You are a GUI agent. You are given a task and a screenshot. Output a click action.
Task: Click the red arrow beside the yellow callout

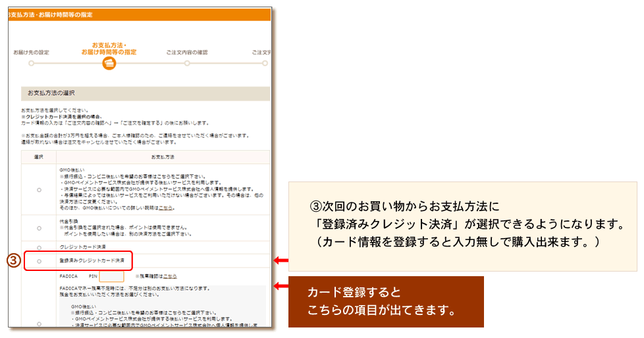281,261
